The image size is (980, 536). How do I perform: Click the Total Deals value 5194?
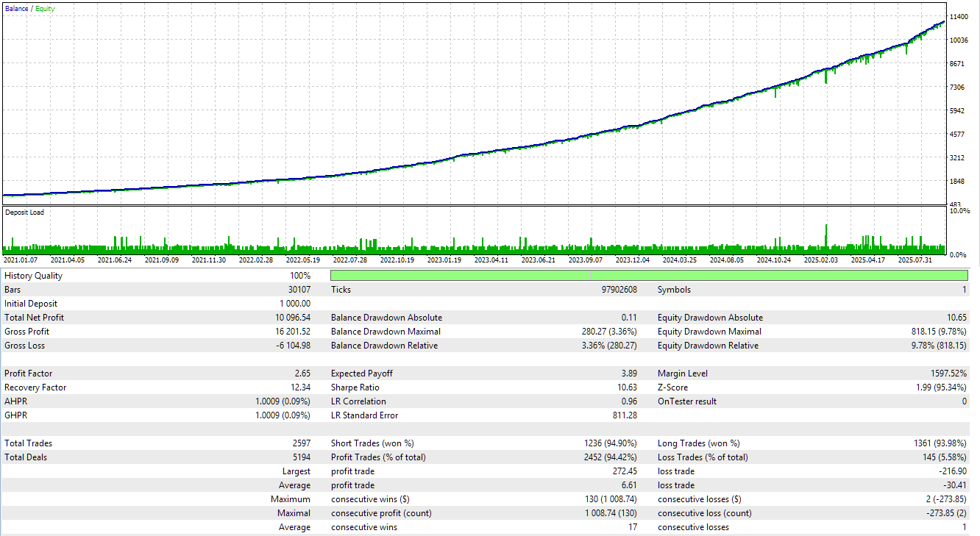coord(302,457)
